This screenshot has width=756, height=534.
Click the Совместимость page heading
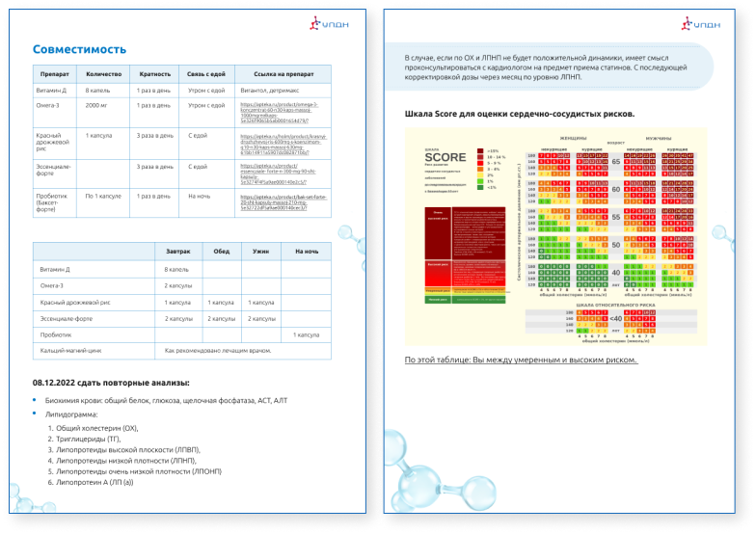[79, 49]
